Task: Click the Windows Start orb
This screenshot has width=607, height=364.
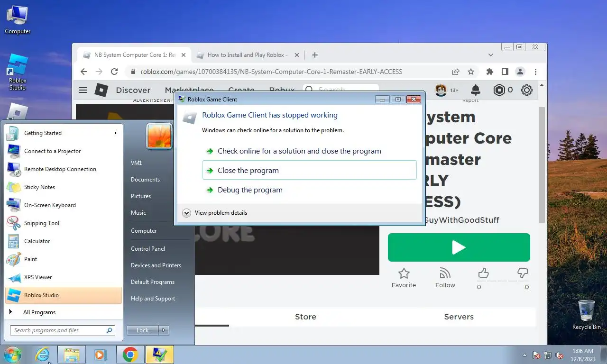Action: [13, 355]
